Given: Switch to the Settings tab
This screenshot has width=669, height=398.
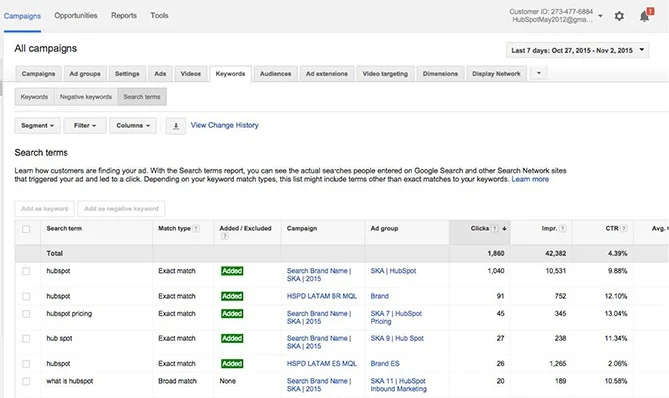Looking at the screenshot, I should pos(127,74).
